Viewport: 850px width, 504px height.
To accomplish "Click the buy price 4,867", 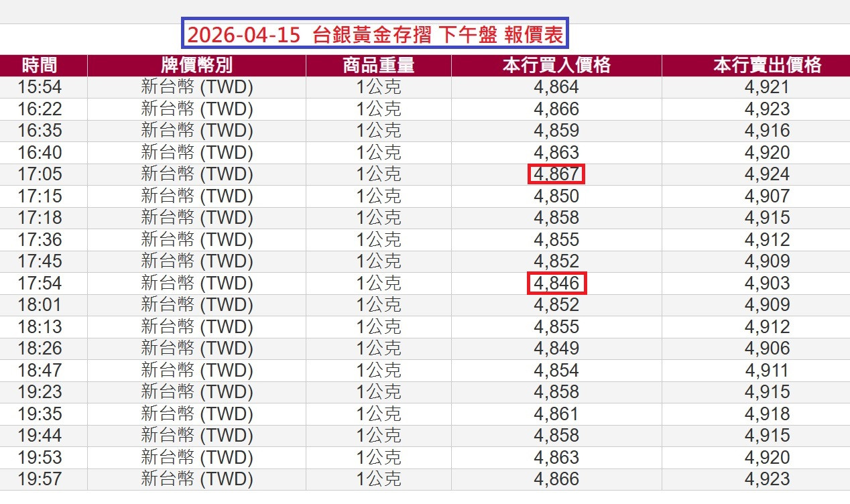I will tap(556, 174).
